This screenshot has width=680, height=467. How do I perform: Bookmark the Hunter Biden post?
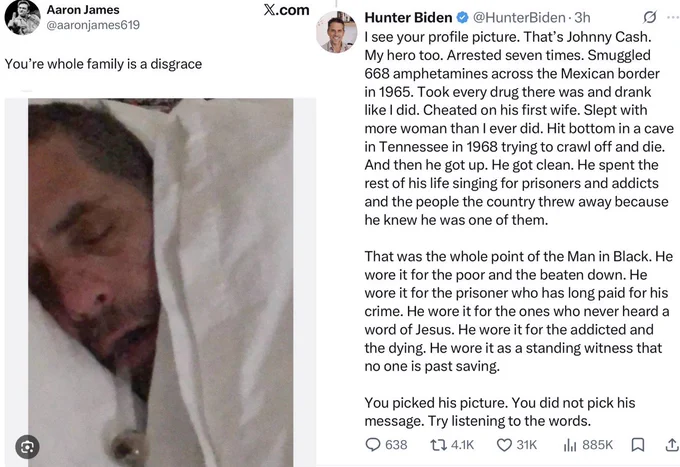point(638,445)
